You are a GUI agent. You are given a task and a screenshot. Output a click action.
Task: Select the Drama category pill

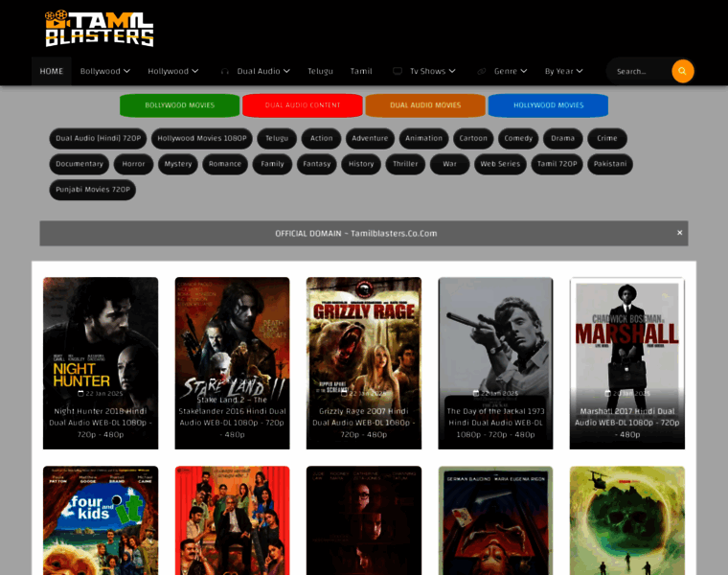(x=562, y=138)
